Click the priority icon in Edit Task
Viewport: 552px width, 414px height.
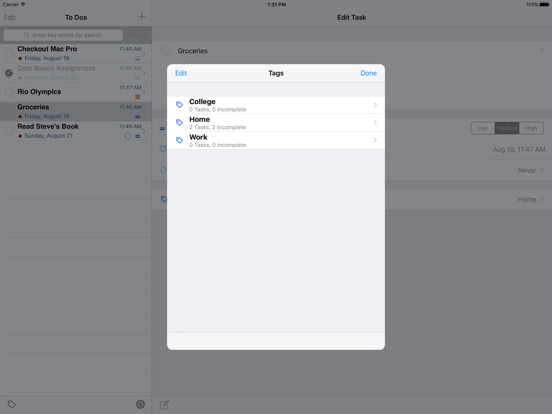coord(162,128)
